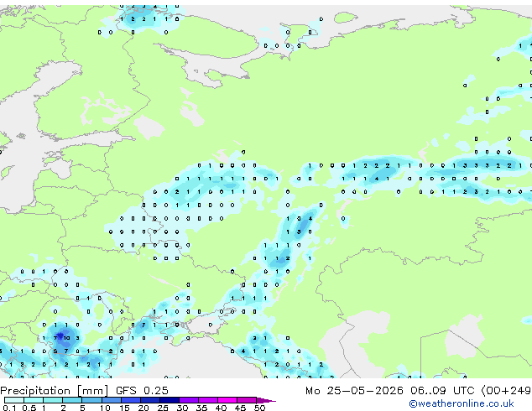Click the 25–30 mm navy legend swatch
Viewport: 532px width, 411px height.
(x=170, y=400)
